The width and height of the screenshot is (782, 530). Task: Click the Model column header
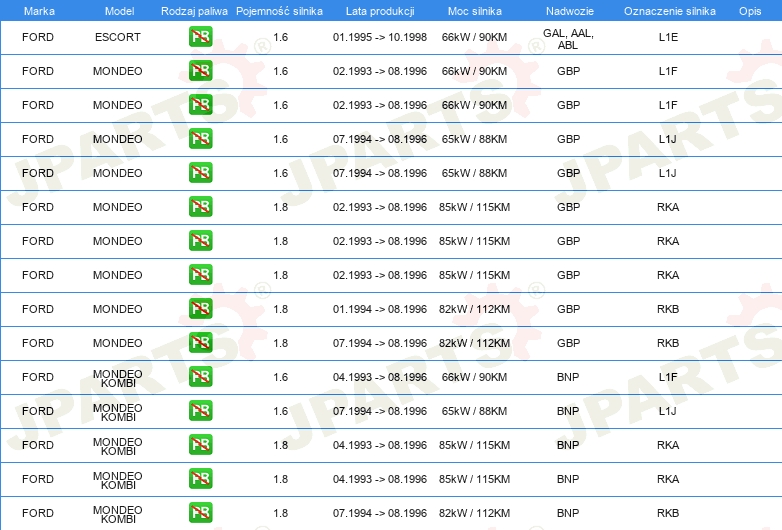pyautogui.click(x=119, y=11)
